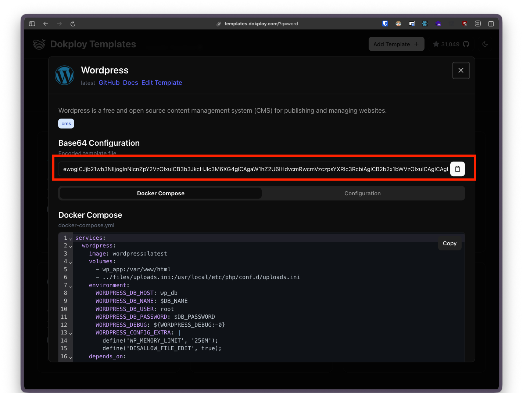Fold the environment section at line 7

71,286
